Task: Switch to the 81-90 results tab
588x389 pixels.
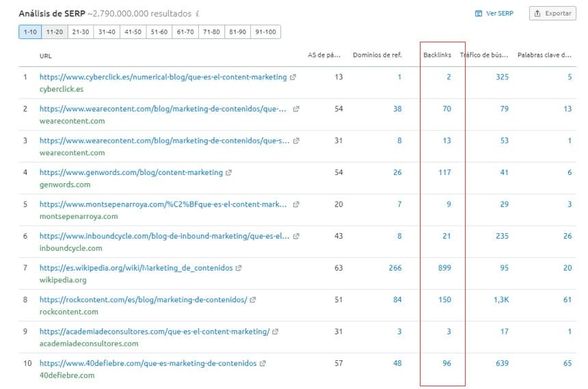Action: click(238, 32)
